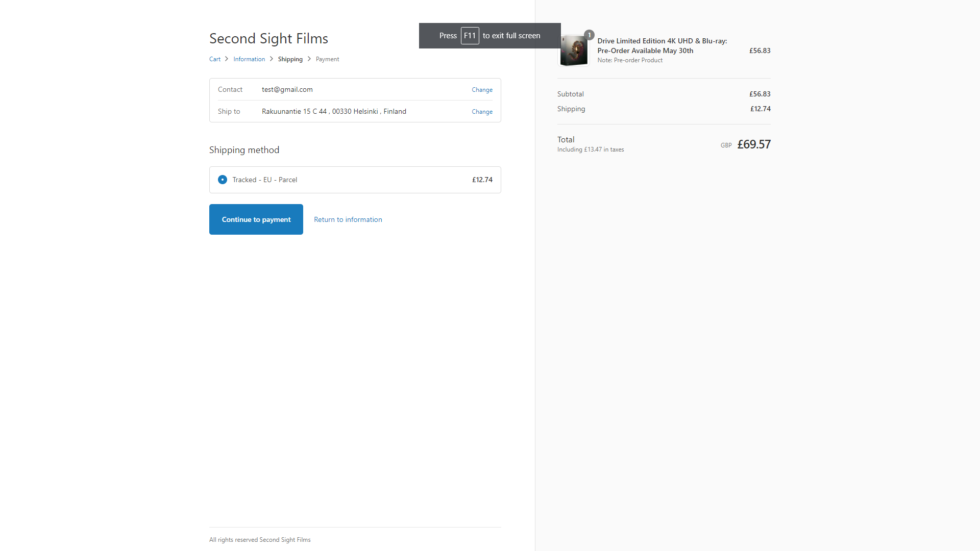980x551 pixels.
Task: Click the chevron after Information breadcrumb
Action: (x=272, y=59)
